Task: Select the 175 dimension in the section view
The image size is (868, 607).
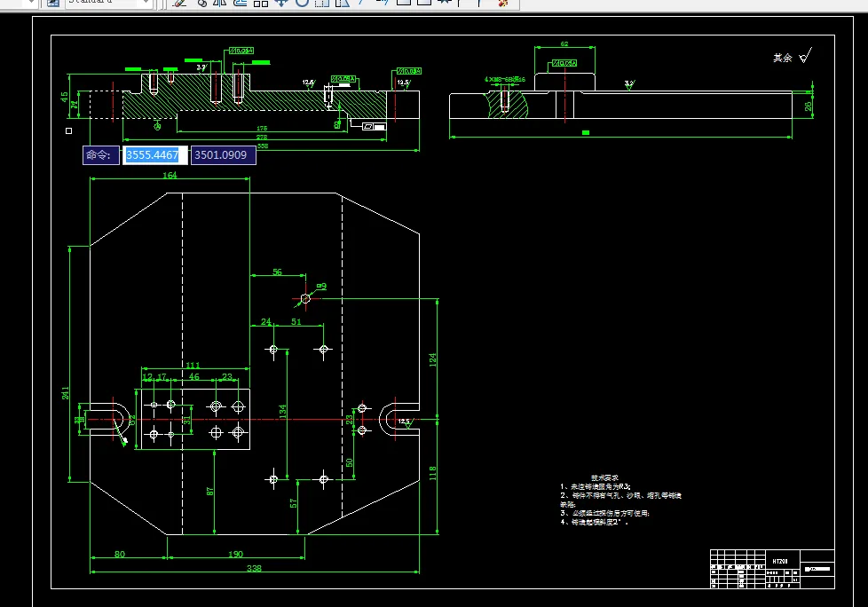Action: tap(262, 129)
